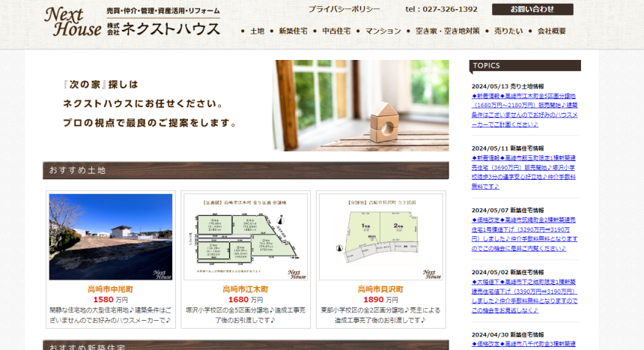The image size is (644, 350).
Task: Open the 高崎市江木町 listing title link
Action: point(245,289)
